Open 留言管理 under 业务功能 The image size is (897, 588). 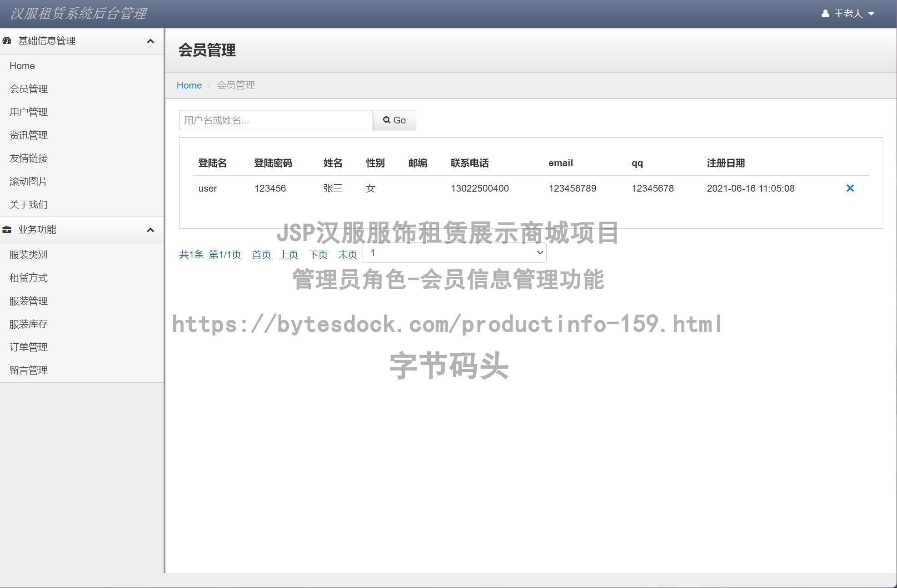click(28, 371)
